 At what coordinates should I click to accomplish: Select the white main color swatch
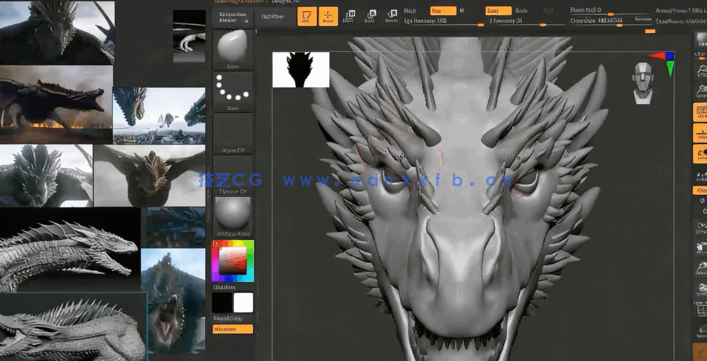coord(243,303)
